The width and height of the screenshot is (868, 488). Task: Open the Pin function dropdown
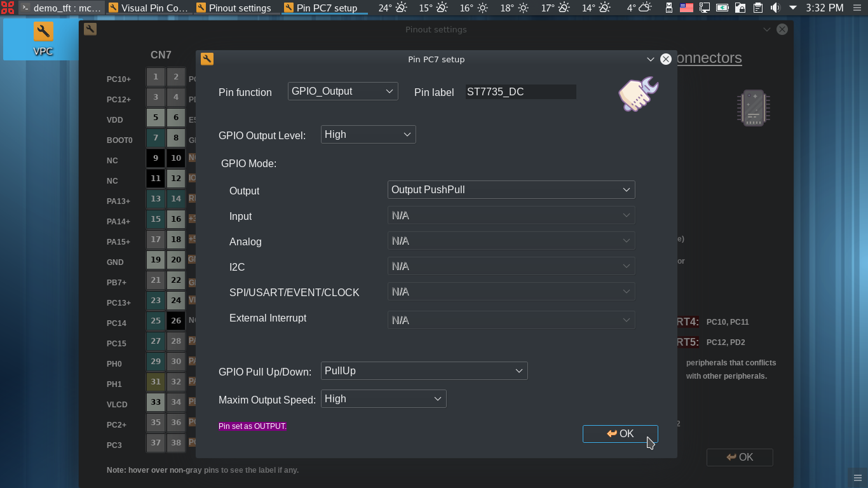pos(342,91)
